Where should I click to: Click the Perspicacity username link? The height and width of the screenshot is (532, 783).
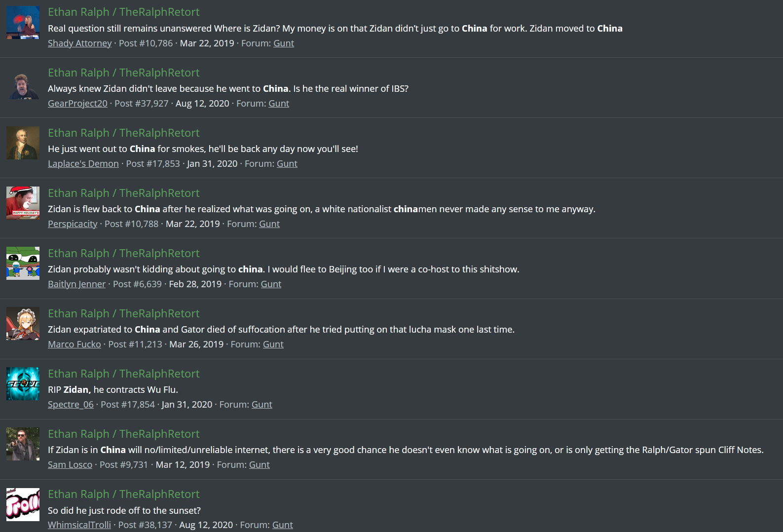coord(73,224)
